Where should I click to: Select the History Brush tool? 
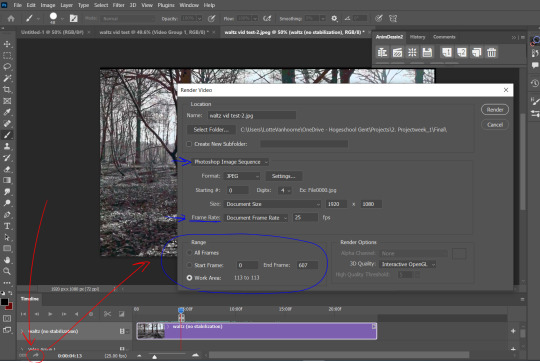pyautogui.click(x=7, y=158)
